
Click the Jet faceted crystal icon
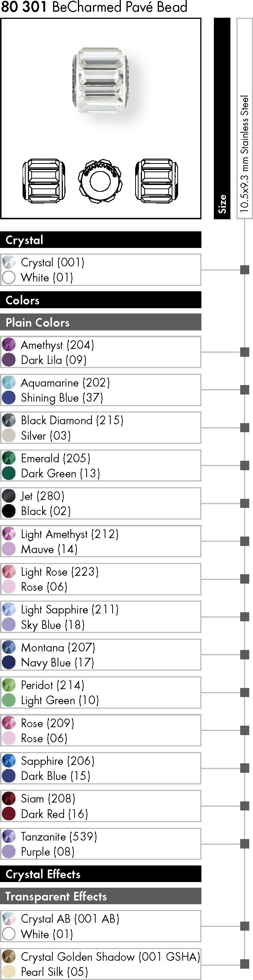coord(9,495)
